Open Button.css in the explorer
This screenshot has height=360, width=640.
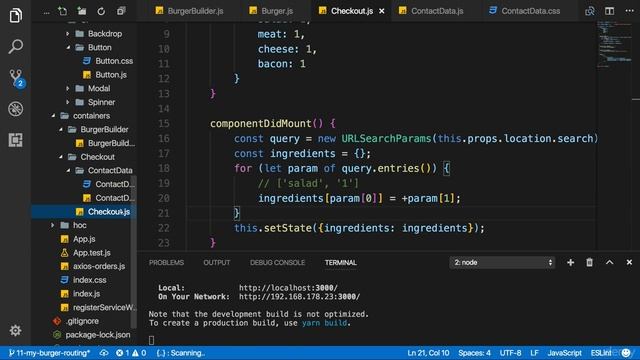pyautogui.click(x=108, y=61)
